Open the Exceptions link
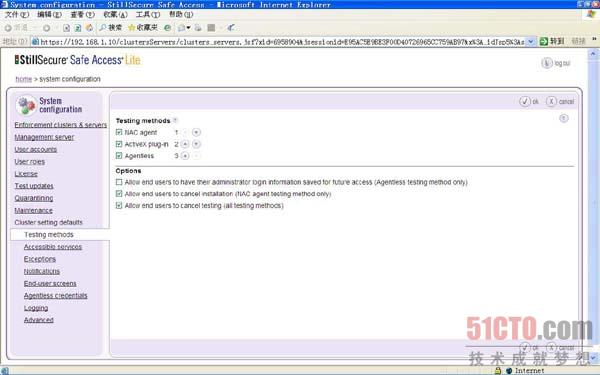 (x=40, y=259)
